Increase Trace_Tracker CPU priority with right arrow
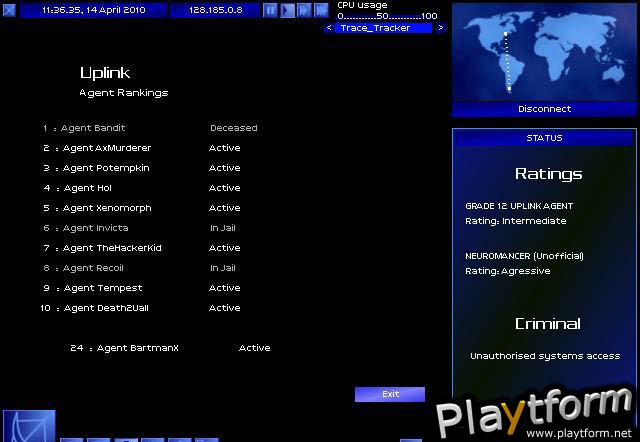The width and height of the screenshot is (640, 442). 440,28
